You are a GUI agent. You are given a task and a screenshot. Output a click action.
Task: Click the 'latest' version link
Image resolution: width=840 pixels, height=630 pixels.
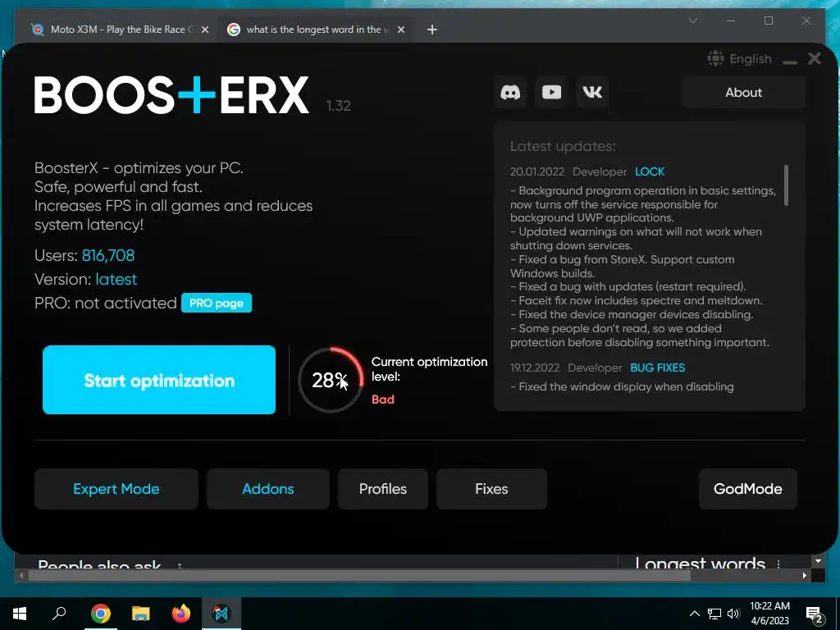(x=116, y=279)
